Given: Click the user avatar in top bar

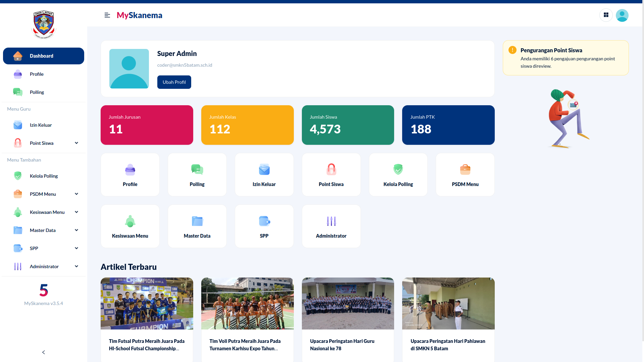Looking at the screenshot, I should click(x=622, y=15).
